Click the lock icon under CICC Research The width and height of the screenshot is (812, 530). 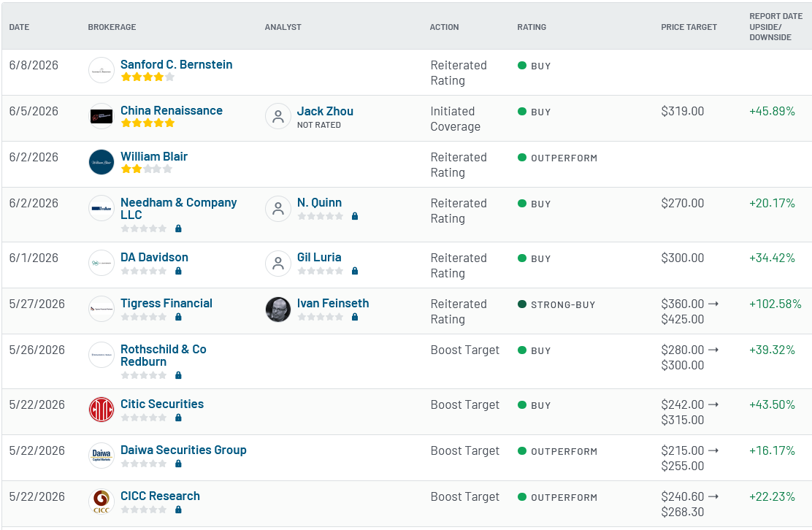click(x=178, y=510)
